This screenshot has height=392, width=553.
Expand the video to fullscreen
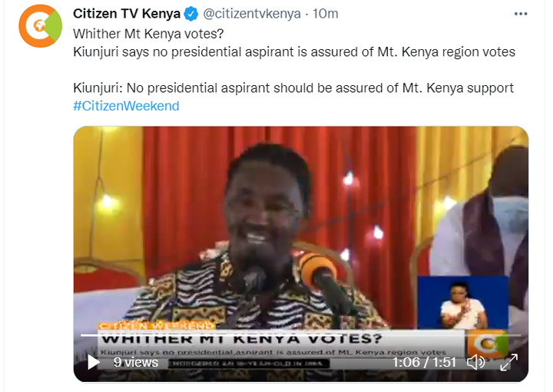pyautogui.click(x=508, y=362)
